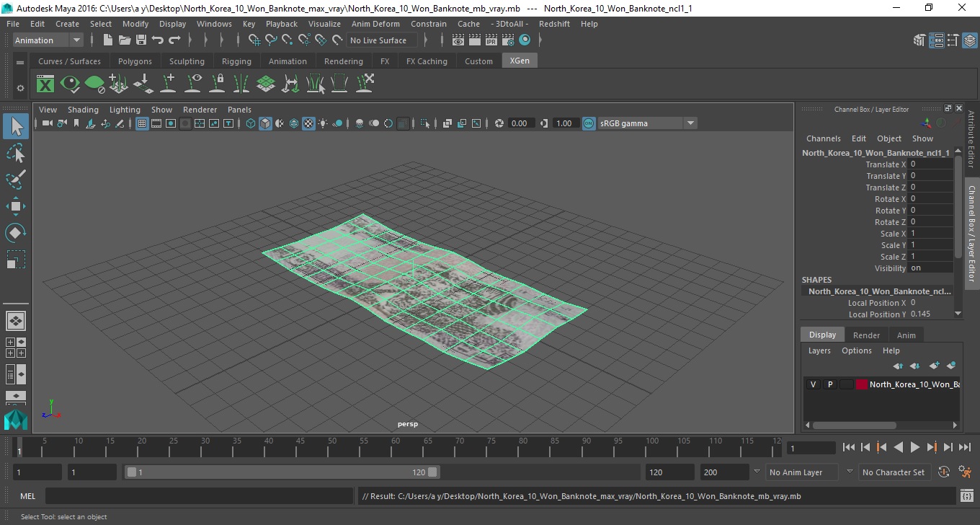The image size is (980, 525).
Task: Switch to the Polygons shelf tab
Action: [x=135, y=61]
